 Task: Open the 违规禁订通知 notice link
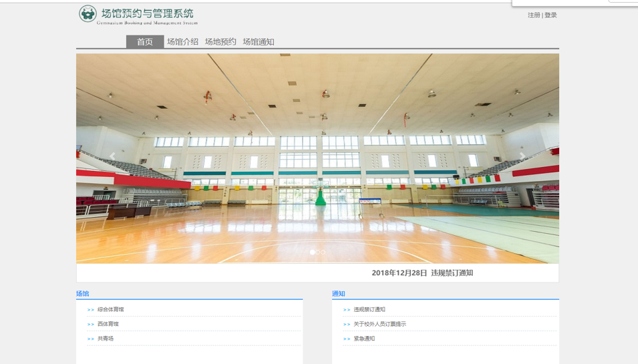369,309
